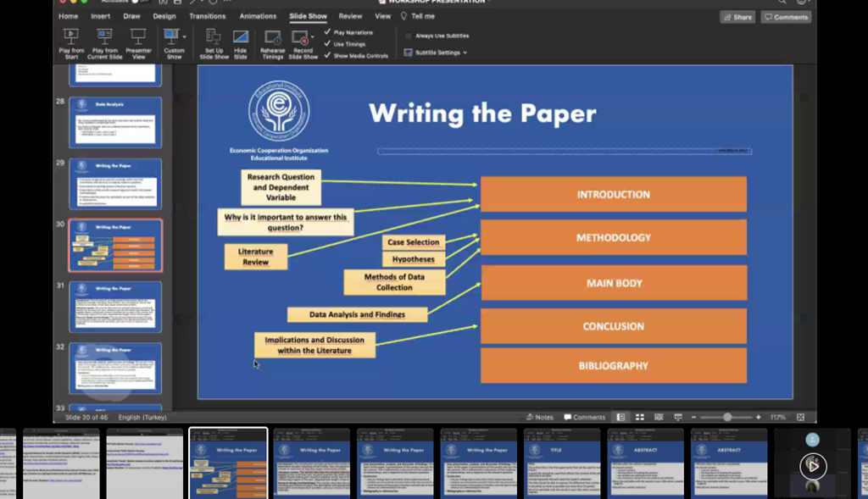Click zoom in plus icon

pyautogui.click(x=759, y=417)
